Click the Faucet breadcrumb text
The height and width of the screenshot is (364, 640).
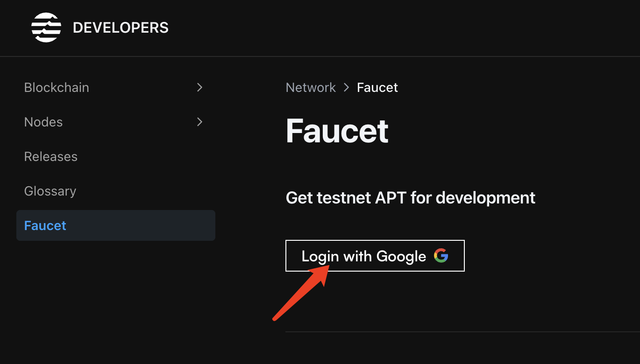377,87
